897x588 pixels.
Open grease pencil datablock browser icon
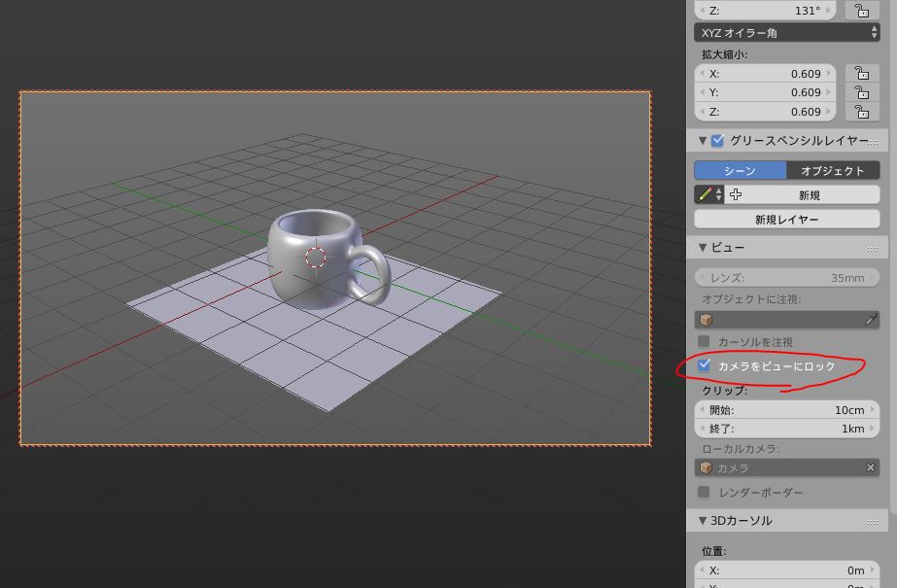(x=708, y=194)
